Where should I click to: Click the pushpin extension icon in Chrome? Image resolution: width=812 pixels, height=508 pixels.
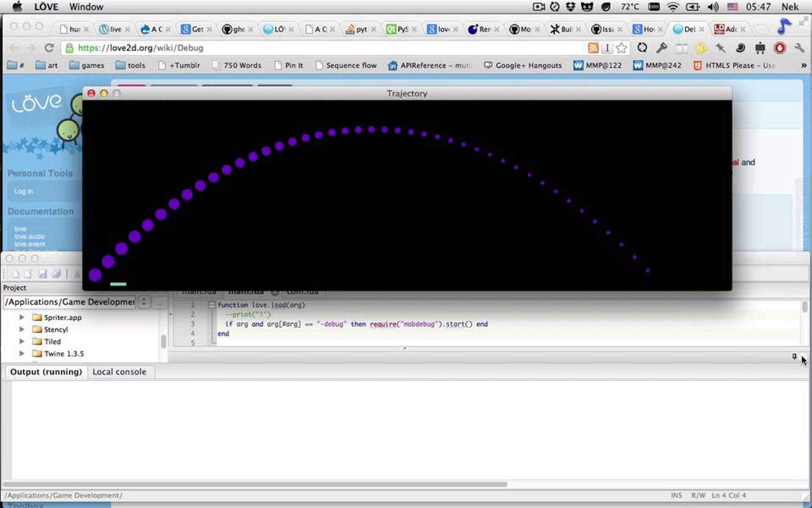click(x=721, y=48)
